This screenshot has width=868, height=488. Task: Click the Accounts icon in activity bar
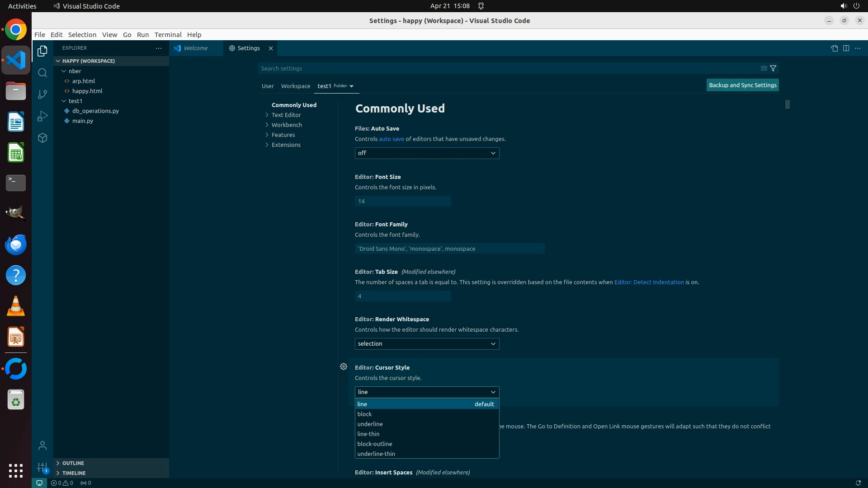[42, 446]
